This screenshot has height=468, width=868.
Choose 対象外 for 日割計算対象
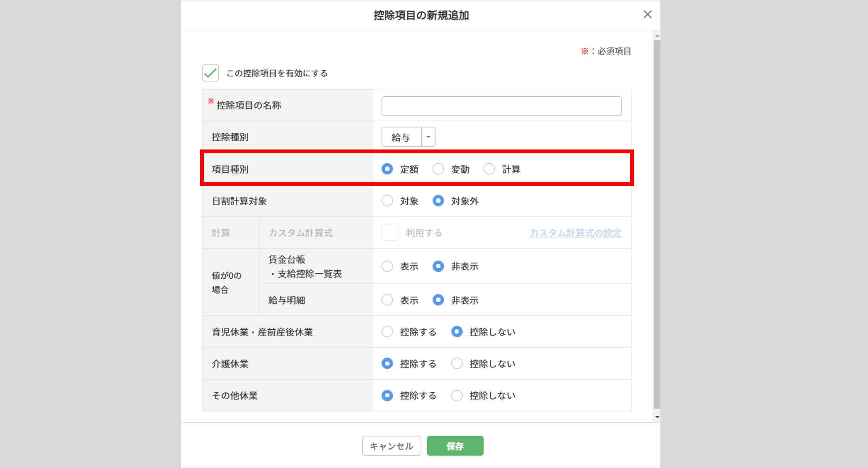coord(438,201)
